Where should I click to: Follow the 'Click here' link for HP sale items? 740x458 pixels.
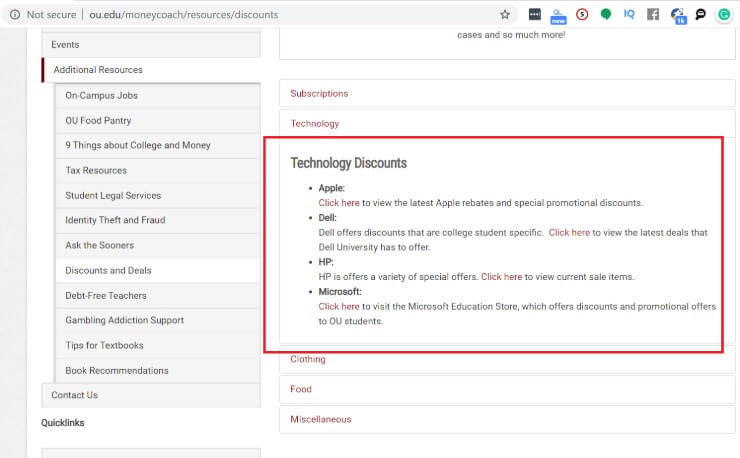point(501,277)
